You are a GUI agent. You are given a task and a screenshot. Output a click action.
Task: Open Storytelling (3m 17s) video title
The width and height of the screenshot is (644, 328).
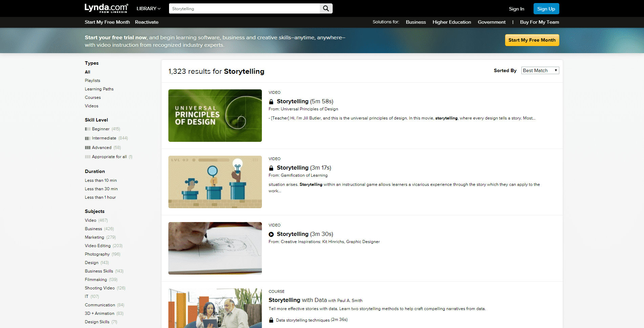[304, 168]
